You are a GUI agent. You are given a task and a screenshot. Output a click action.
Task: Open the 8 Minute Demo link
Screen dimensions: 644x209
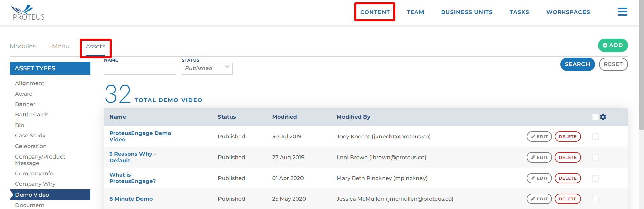[x=131, y=199]
